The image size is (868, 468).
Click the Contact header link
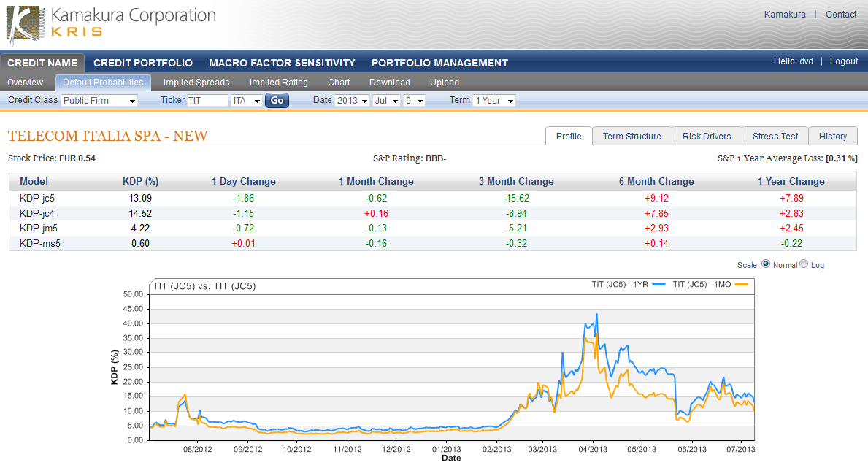click(841, 15)
